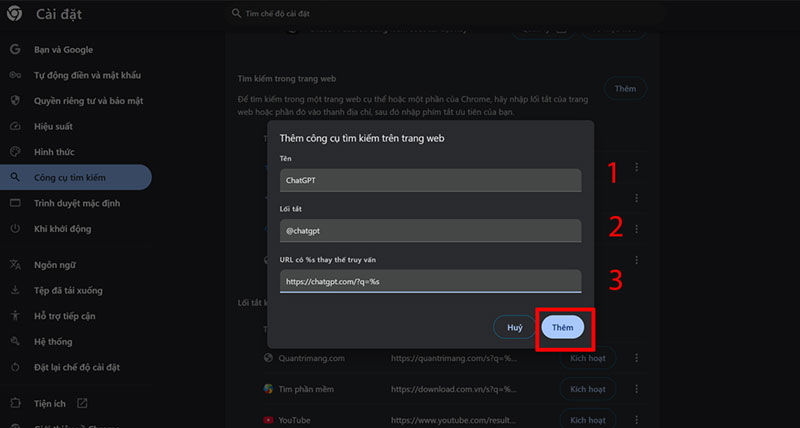Viewport: 800px width, 428px height.
Task: Select Hình thức in the sidebar
Action: pyautogui.click(x=56, y=152)
